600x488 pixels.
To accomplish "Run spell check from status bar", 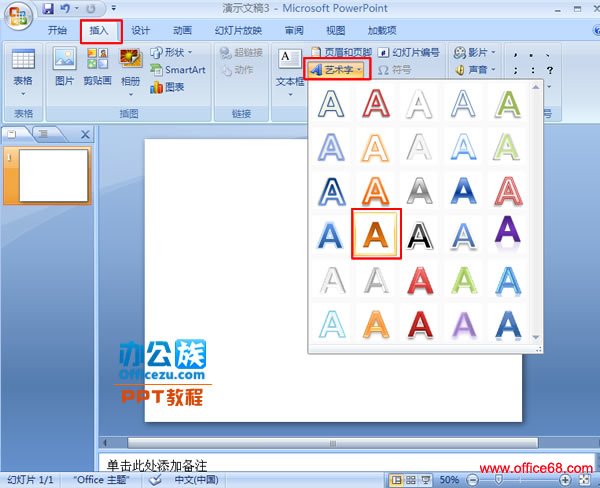I will (155, 480).
